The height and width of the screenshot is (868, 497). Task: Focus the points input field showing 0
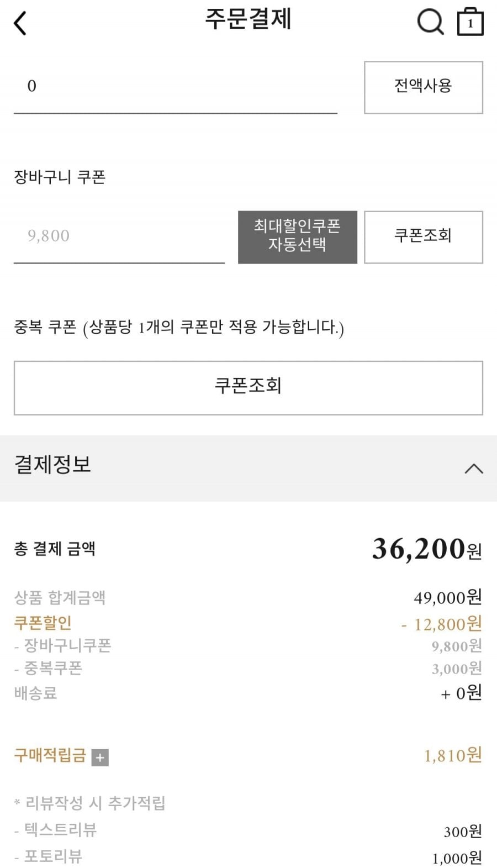pyautogui.click(x=175, y=87)
